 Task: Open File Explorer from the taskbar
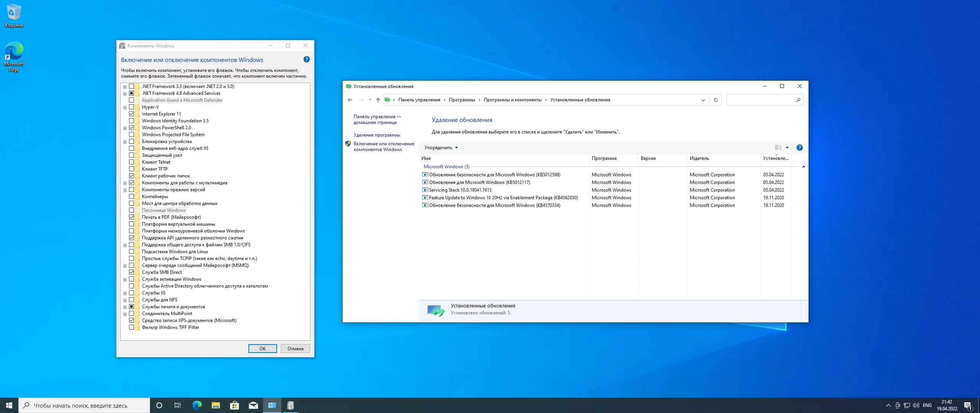[x=216, y=405]
